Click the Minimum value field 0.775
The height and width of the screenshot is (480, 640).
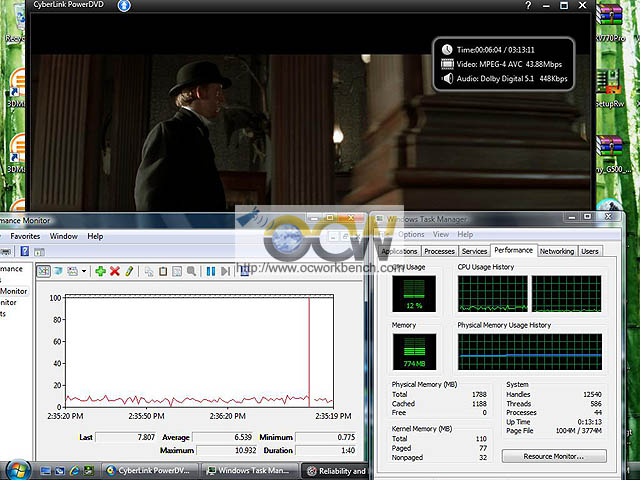pyautogui.click(x=326, y=437)
